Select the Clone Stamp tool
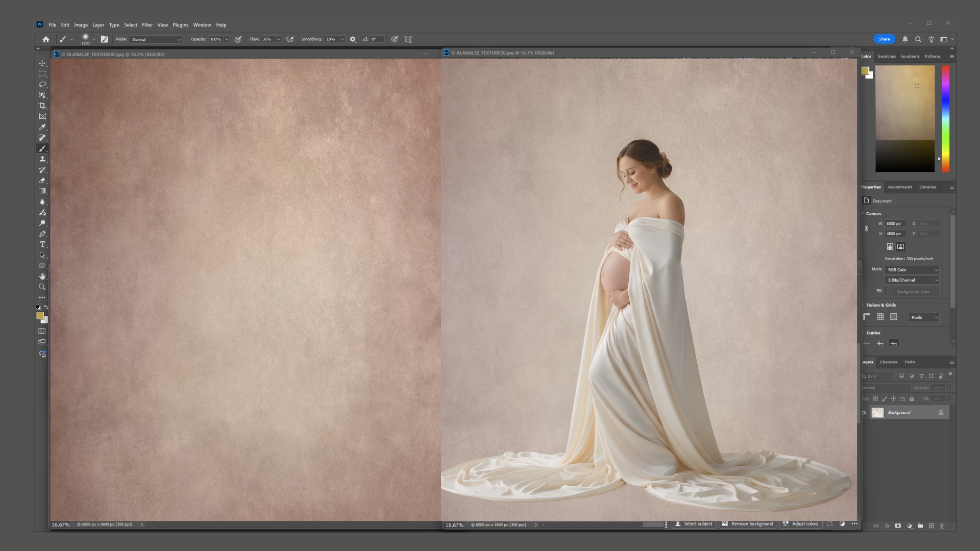The width and height of the screenshot is (980, 551). point(42,159)
